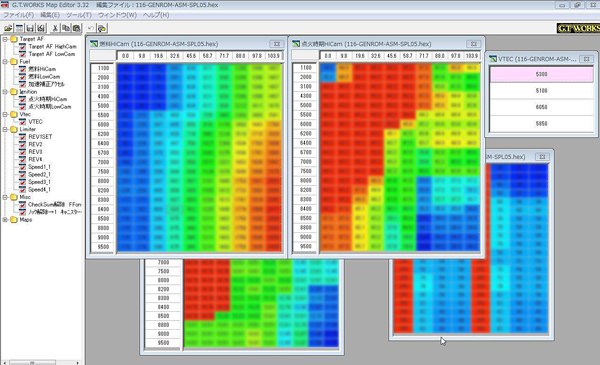
Task: Collapse the Misc tree node
Action: (5, 197)
